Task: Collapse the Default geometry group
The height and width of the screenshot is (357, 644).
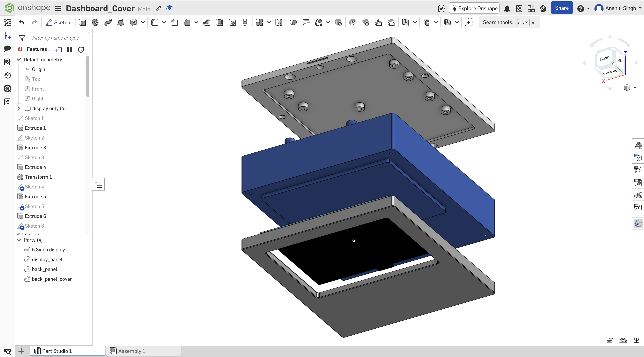Action: tap(19, 59)
